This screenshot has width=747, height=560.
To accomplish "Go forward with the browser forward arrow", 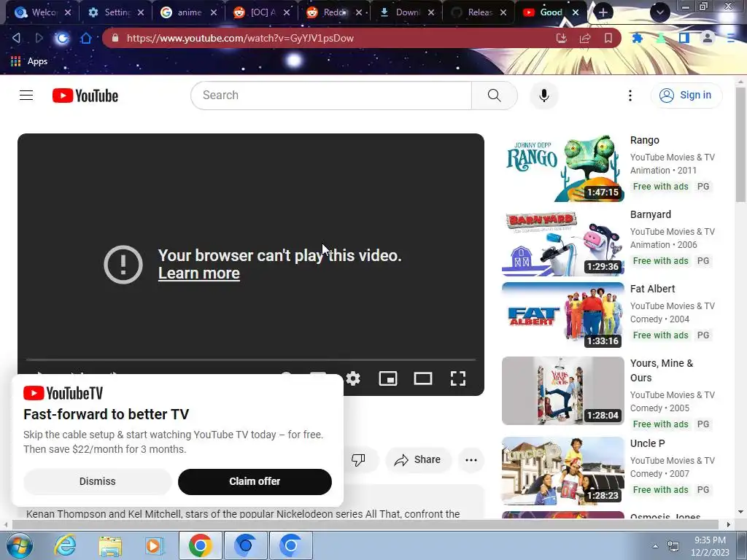I will tap(39, 38).
